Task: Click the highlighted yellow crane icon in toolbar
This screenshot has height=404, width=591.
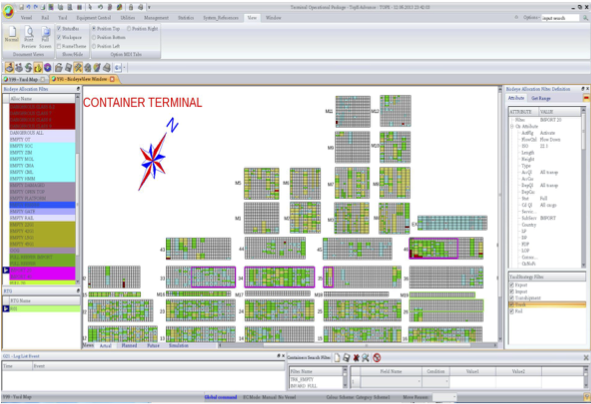Action: (38, 67)
